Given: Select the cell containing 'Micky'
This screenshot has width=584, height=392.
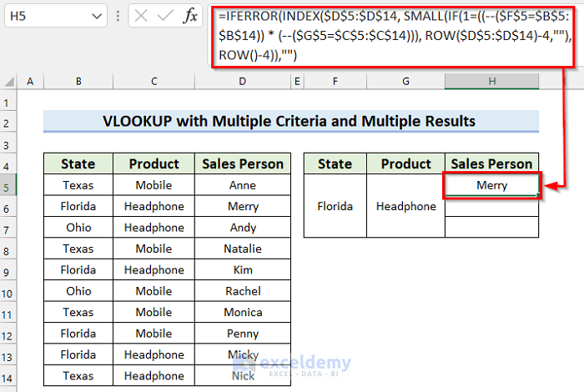Looking at the screenshot, I should pyautogui.click(x=243, y=354).
